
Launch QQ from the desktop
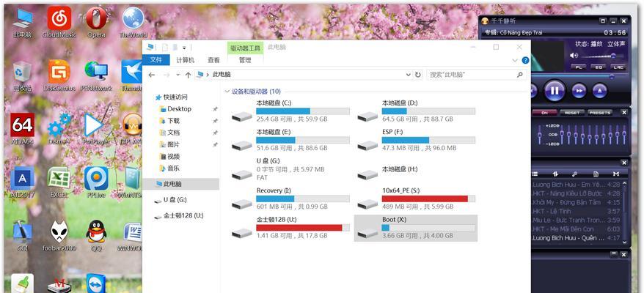(97, 236)
